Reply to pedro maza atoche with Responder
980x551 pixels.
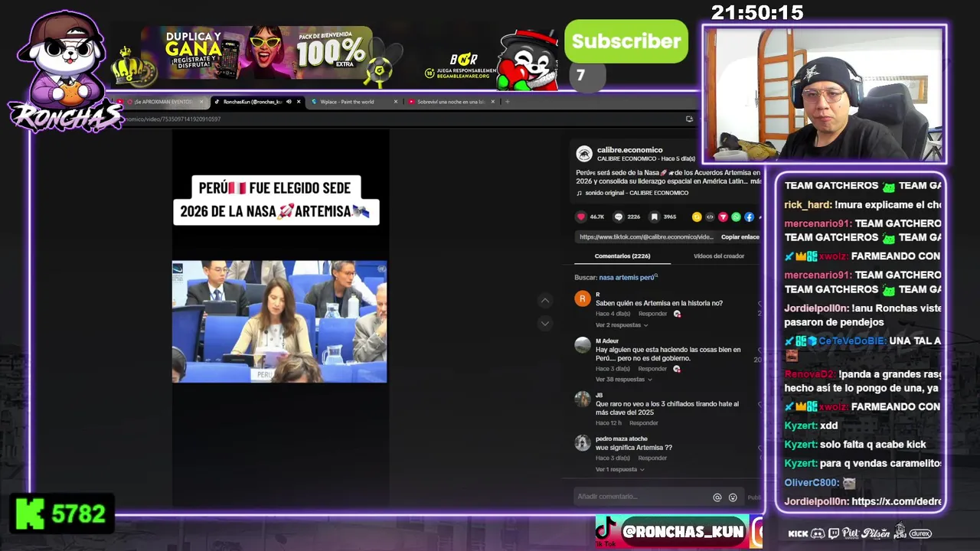click(653, 458)
